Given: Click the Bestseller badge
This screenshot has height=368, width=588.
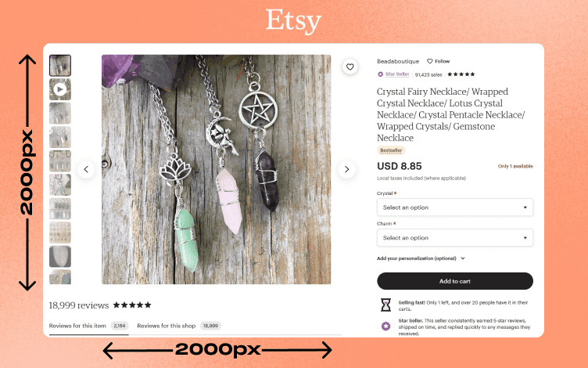Looking at the screenshot, I should click(391, 150).
